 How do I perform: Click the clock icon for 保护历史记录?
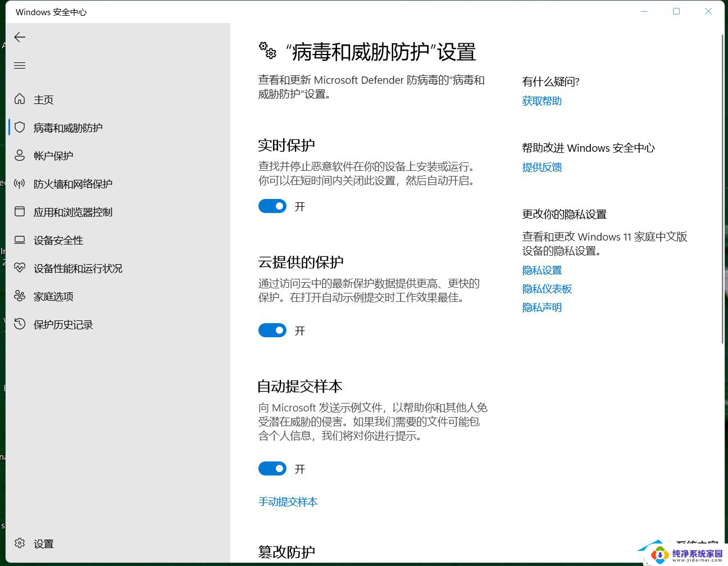tap(20, 324)
